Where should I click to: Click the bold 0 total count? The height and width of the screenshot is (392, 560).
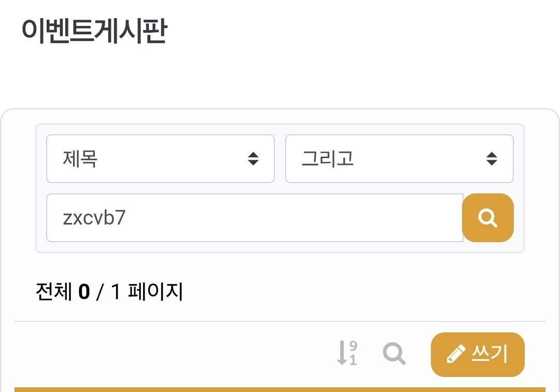pos(84,292)
